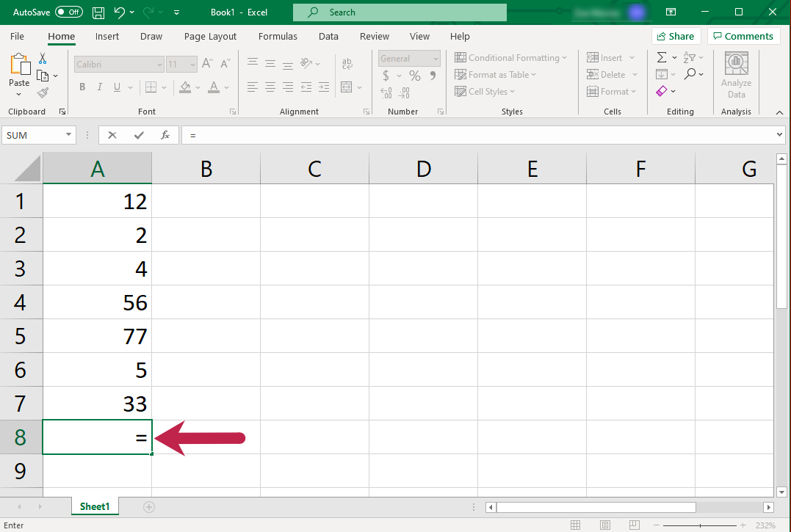Toggle Middle Align vertical alignment
This screenshot has height=532, width=791.
click(x=270, y=64)
